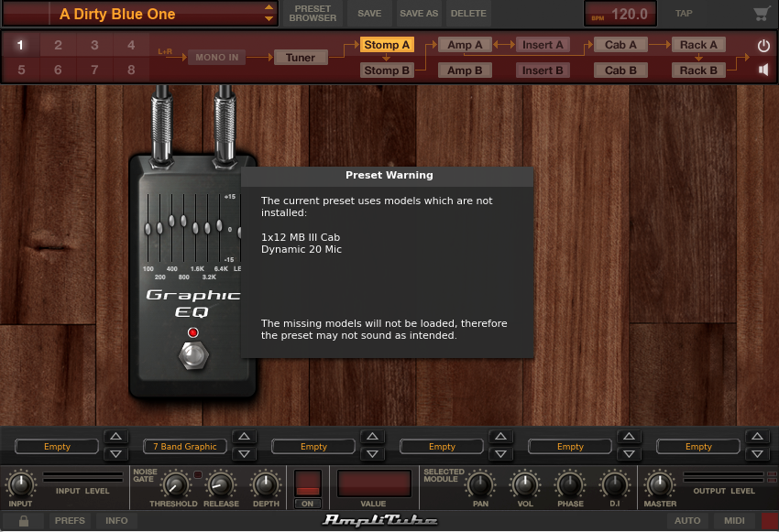779x532 pixels.
Task: Click the TAP tempo button
Action: tap(684, 14)
